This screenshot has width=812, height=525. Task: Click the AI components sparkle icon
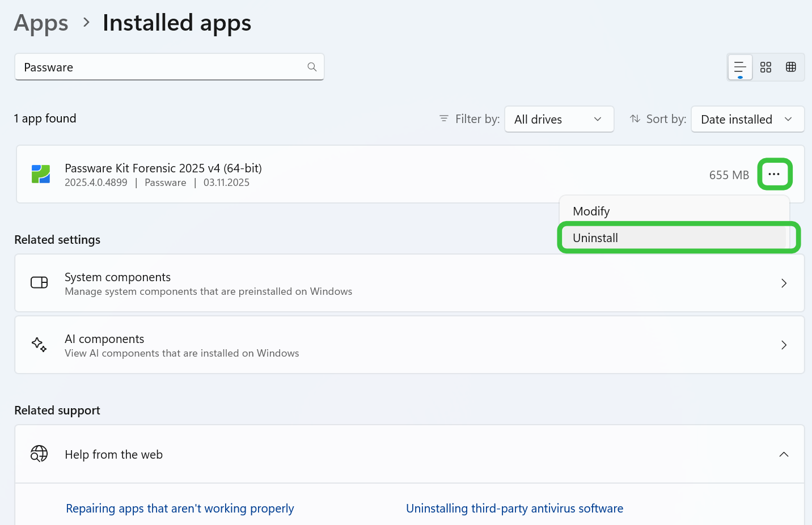[39, 344]
